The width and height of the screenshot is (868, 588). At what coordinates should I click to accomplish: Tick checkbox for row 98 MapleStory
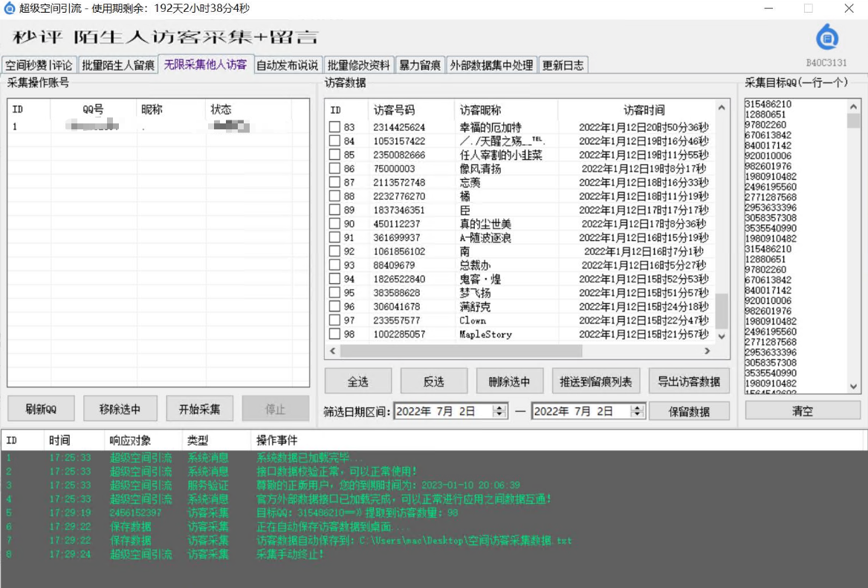point(334,334)
